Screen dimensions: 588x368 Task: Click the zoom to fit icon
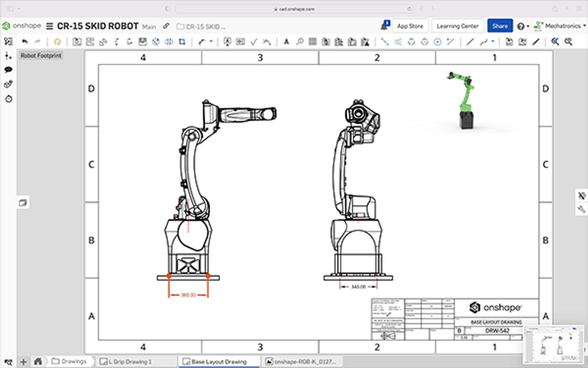point(555,42)
